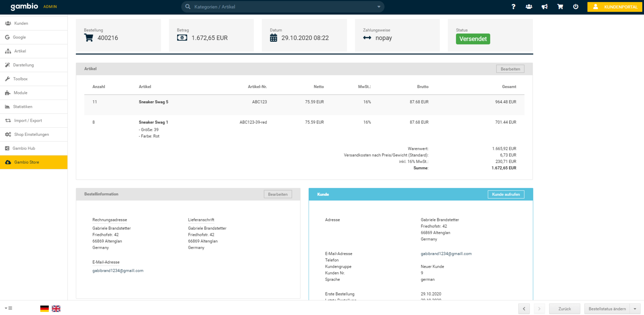The image size is (644, 315).
Task: Expand the search category dropdown arrow
Action: 379,7
